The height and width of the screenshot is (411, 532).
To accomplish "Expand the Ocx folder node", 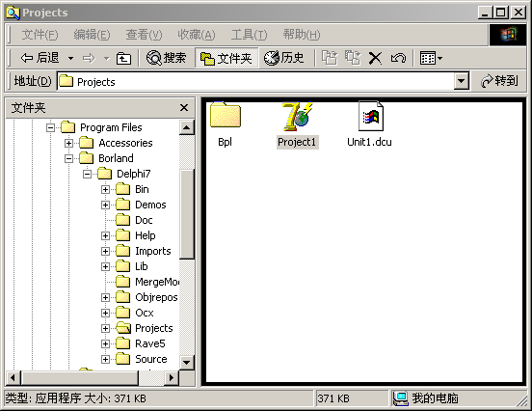I will coord(105,313).
